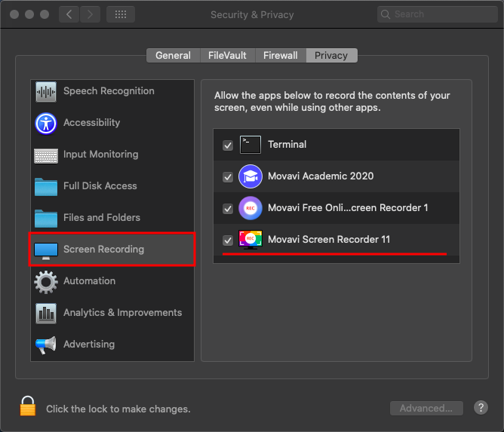504x432 pixels.
Task: Toggle the Terminal checkbox
Action: point(228,146)
